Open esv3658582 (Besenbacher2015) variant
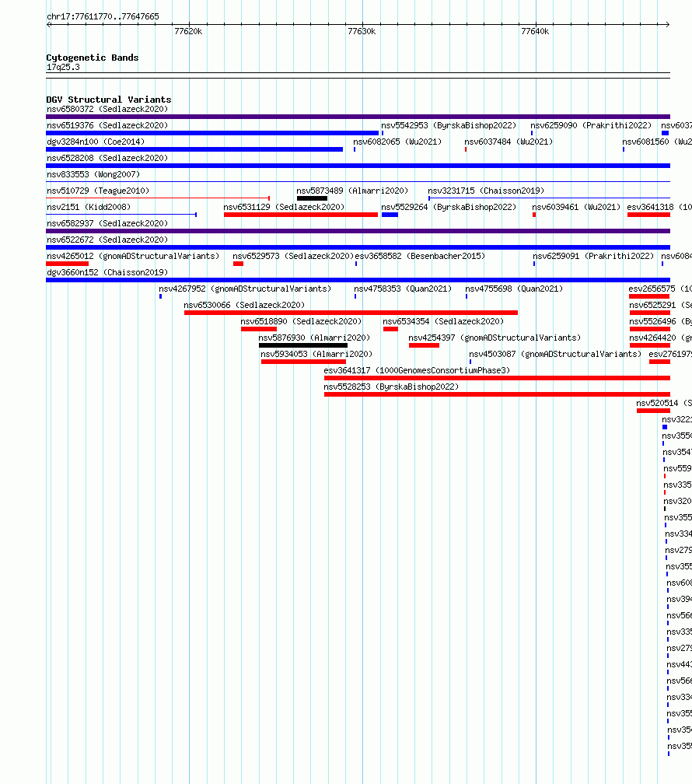 point(420,256)
